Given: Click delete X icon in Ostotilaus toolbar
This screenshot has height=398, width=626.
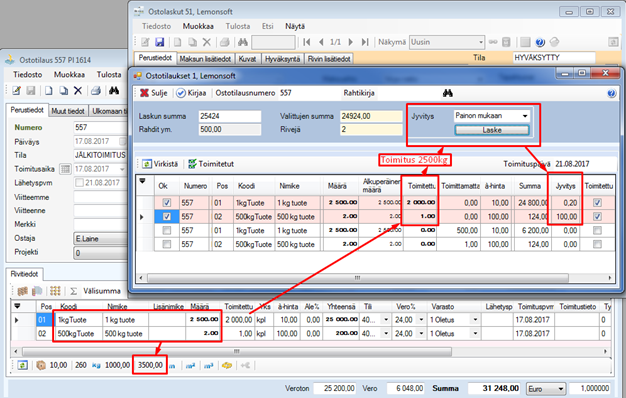Looking at the screenshot, I should click(78, 91).
